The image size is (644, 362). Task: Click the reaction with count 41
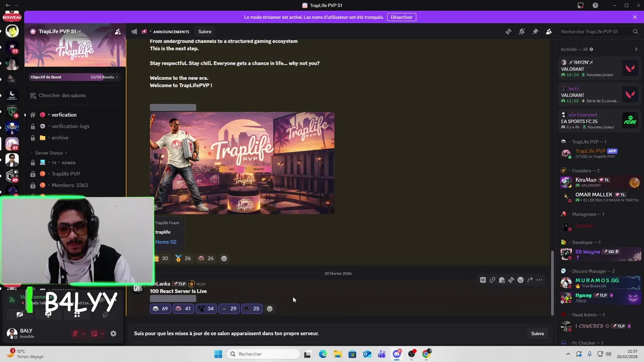(x=183, y=309)
